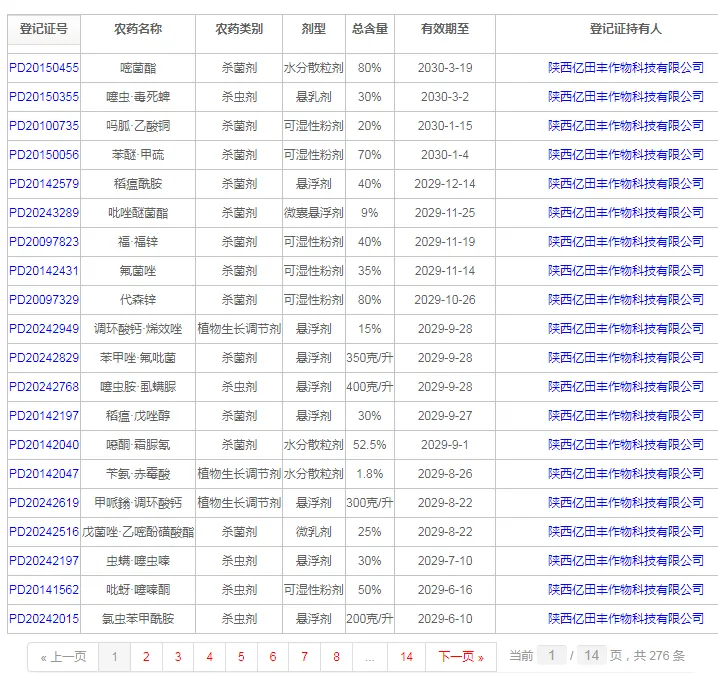Select page 1 in pagination
Viewport: 718px width, 675px height.
click(x=114, y=657)
